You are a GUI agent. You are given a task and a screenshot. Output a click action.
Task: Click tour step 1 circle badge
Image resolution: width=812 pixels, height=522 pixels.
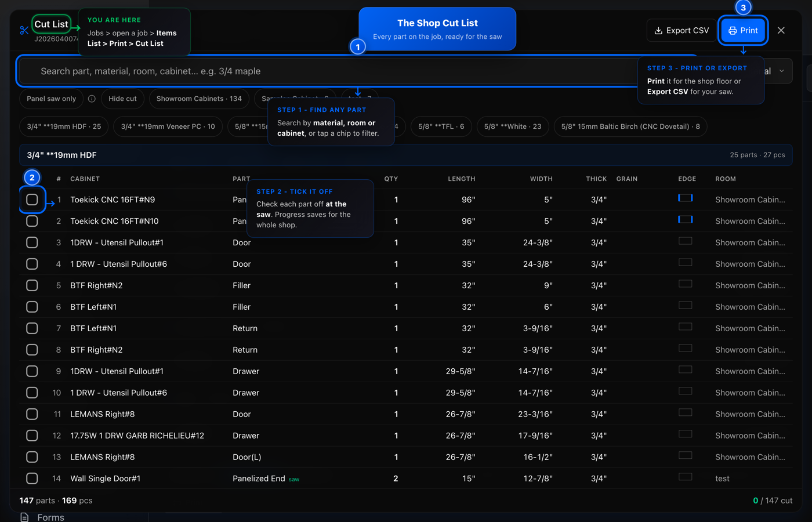(x=358, y=47)
